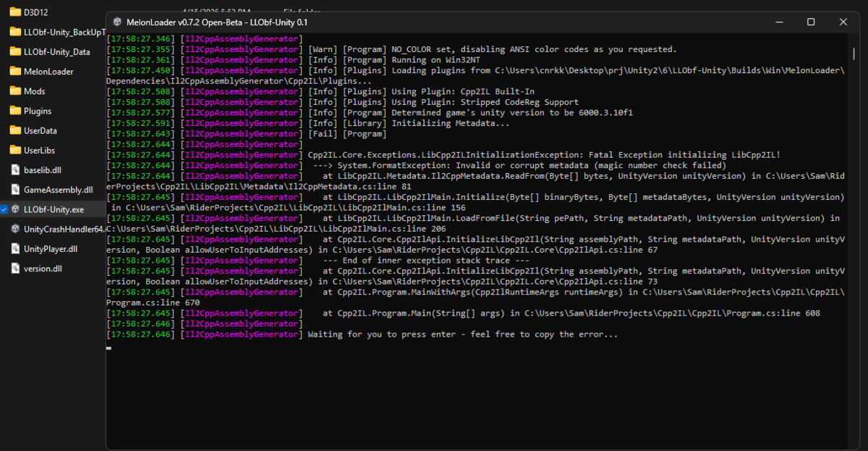Select the LLObf-Unity_BackUpT folder name
868x451 pixels.
(64, 32)
